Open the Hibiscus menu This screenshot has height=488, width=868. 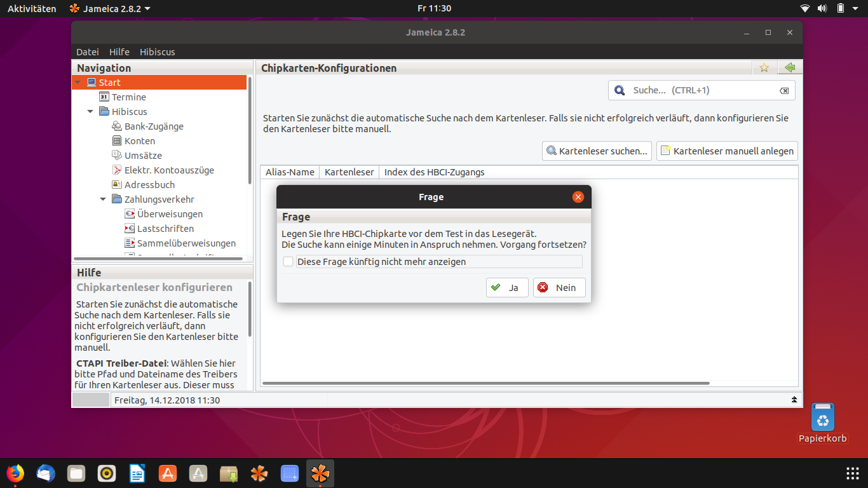pyautogui.click(x=157, y=52)
